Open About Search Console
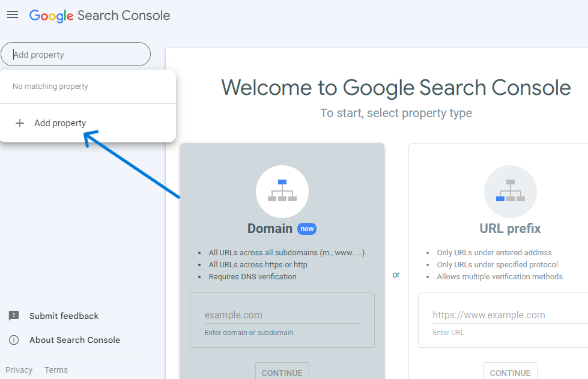The image size is (588, 379). click(x=74, y=340)
